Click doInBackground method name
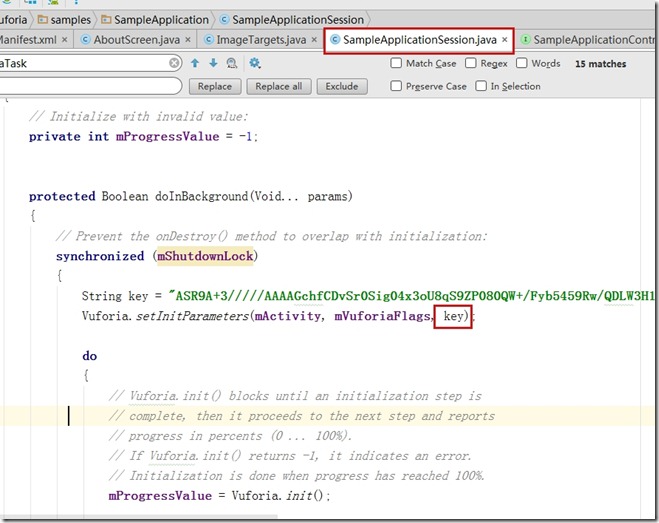The image size is (659, 523). point(202,196)
